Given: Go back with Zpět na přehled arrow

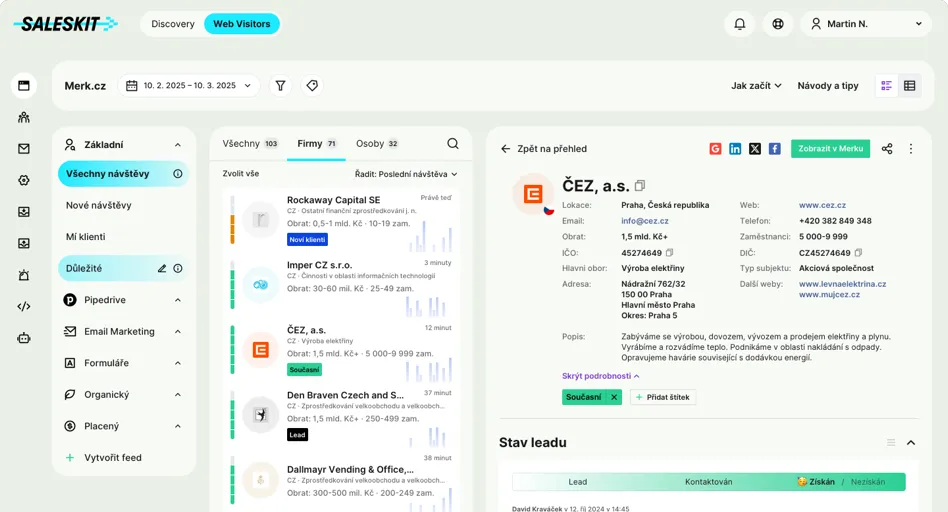Looking at the screenshot, I should [x=505, y=149].
